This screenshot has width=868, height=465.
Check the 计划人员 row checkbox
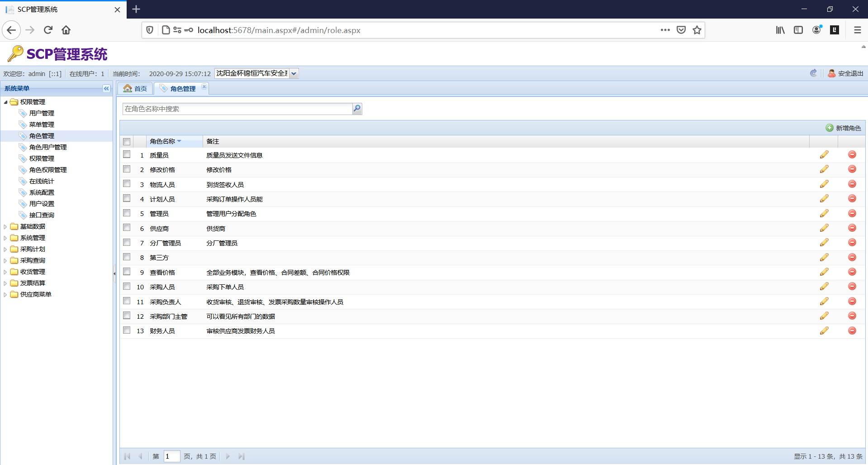[127, 198]
